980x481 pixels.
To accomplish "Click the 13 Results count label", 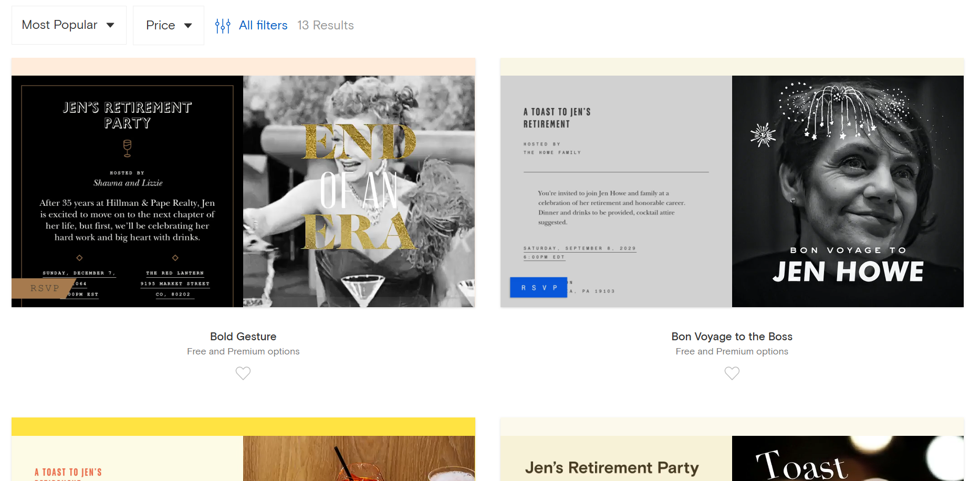I will click(326, 25).
